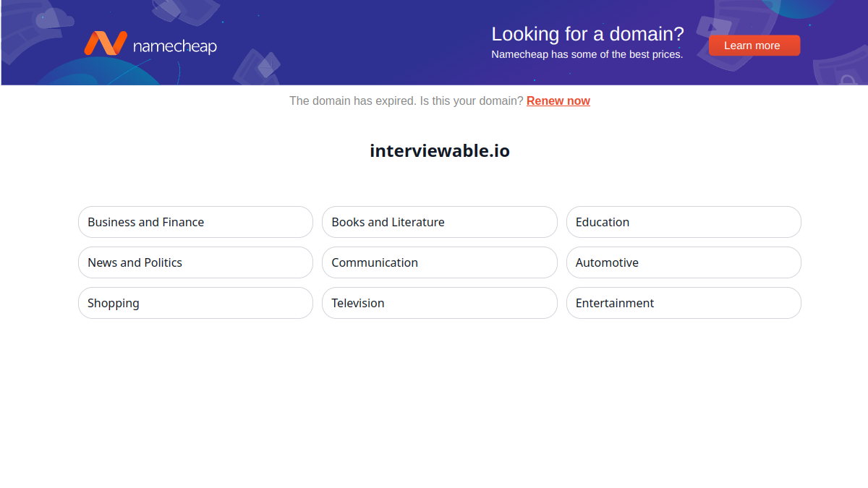The width and height of the screenshot is (868, 488).
Task: Open the Shopping category
Action: click(x=195, y=303)
